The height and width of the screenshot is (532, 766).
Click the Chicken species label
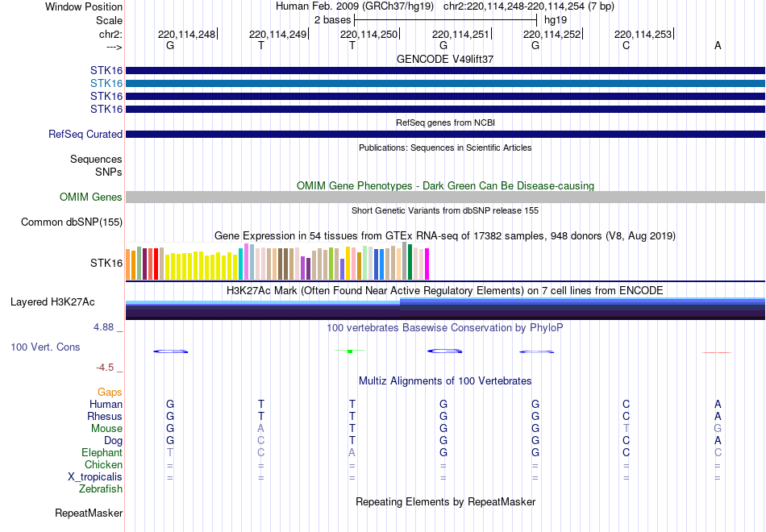point(103,464)
